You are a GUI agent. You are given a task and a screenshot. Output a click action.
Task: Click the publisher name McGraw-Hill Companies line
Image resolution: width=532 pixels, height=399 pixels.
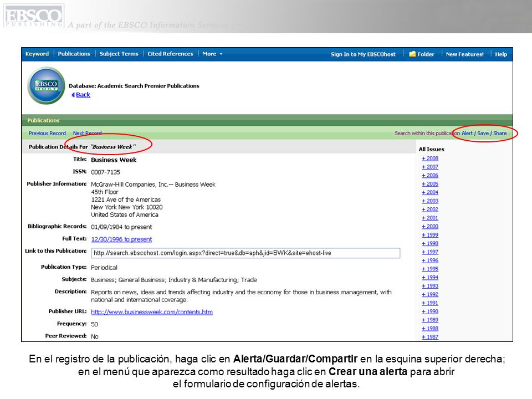tap(153, 185)
